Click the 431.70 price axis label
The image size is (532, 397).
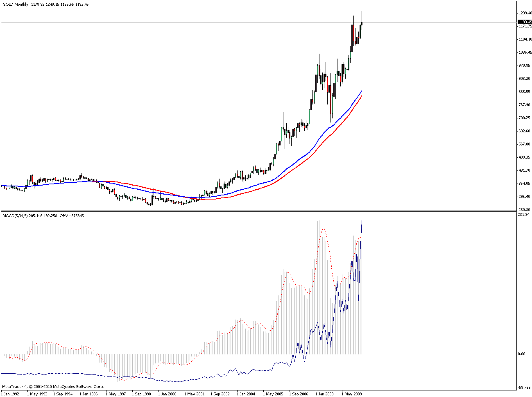point(525,170)
